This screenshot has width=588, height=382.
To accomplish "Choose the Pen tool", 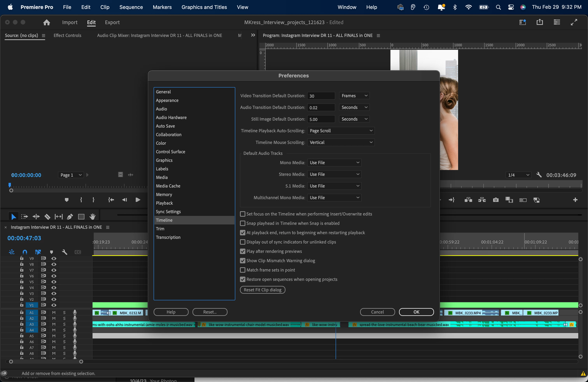I will (70, 217).
